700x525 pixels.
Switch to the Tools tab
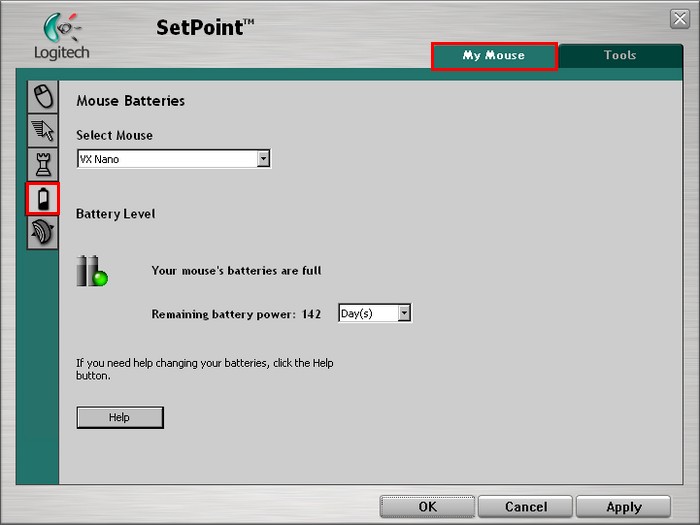coord(621,55)
